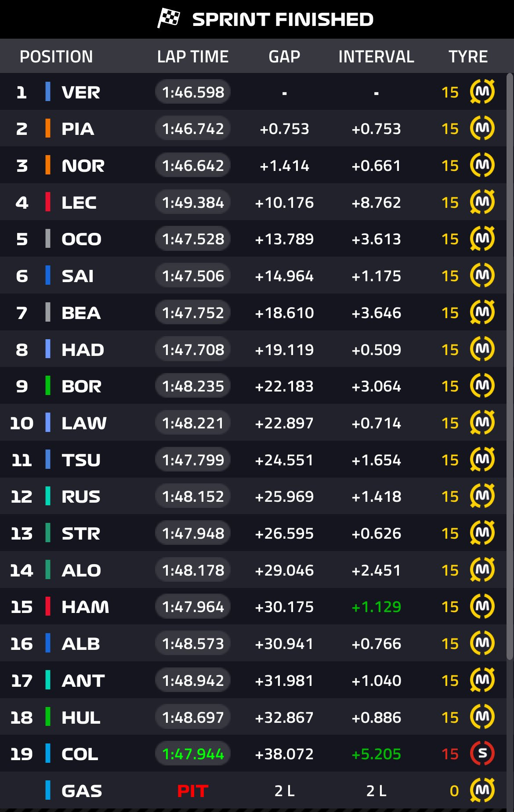
Task: Click Colapinto's red soft tyre icon
Action: pos(482,754)
